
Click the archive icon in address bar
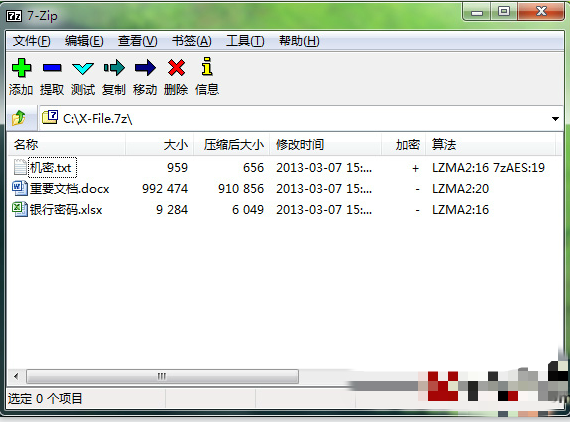[50, 117]
